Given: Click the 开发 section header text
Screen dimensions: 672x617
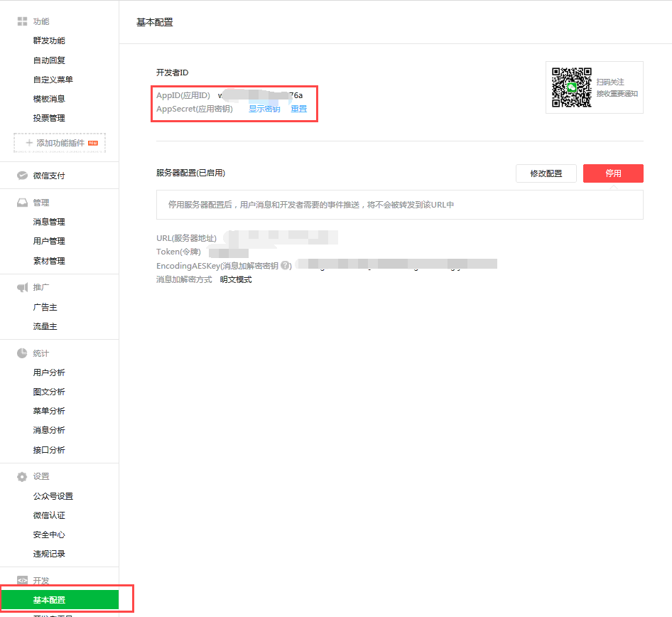Looking at the screenshot, I should (41, 581).
